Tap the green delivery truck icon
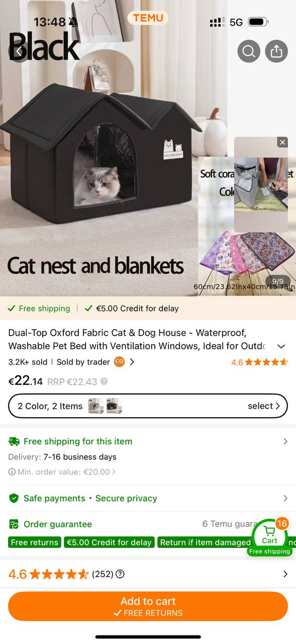Screen dimensions: 296x644 [x=14, y=441]
